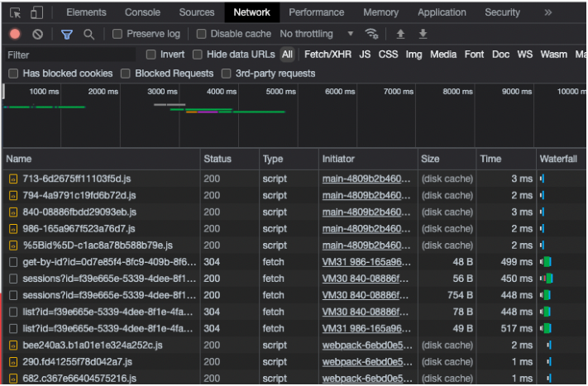The image size is (588, 386).
Task: Tick the Hide data URLs checkbox
Action: 198,55
